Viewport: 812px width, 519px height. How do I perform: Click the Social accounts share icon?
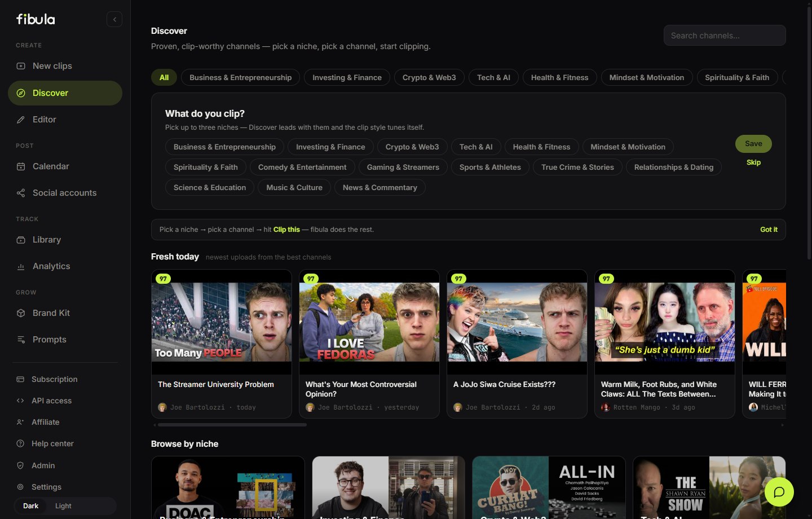pyautogui.click(x=21, y=193)
